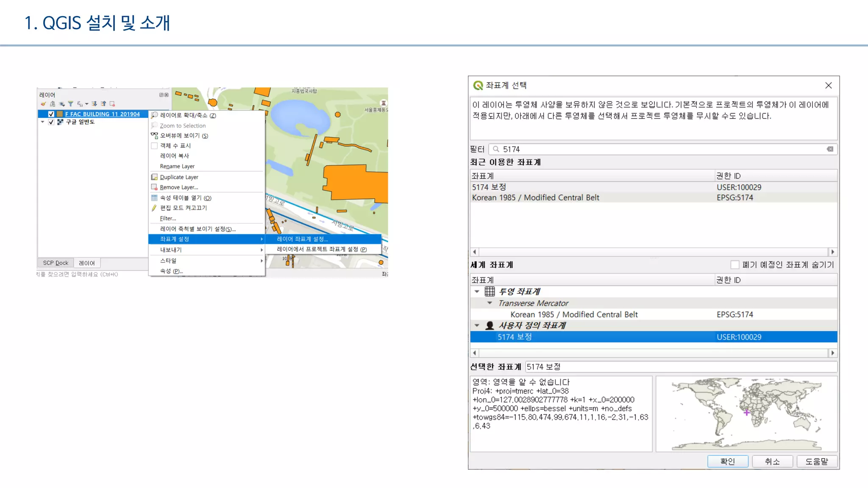Viewport: 868px width, 488px height.
Task: Choose 레이어 좌표계 설정... submenu item
Action: pos(323,239)
